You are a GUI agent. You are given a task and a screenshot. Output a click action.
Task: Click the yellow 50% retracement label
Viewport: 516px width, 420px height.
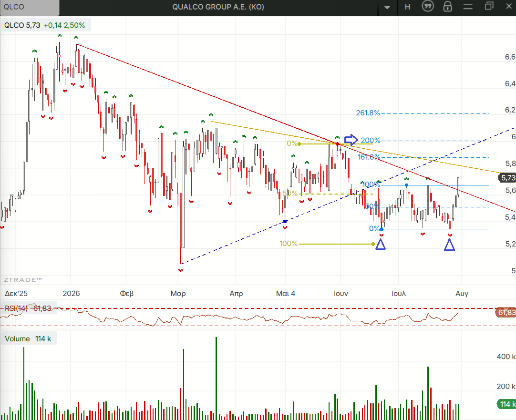click(290, 194)
